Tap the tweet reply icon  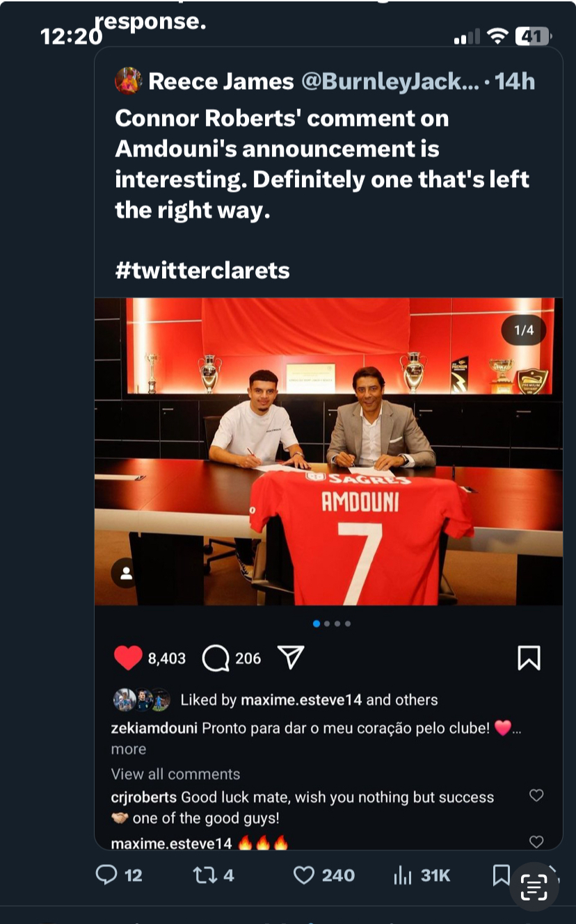106,874
